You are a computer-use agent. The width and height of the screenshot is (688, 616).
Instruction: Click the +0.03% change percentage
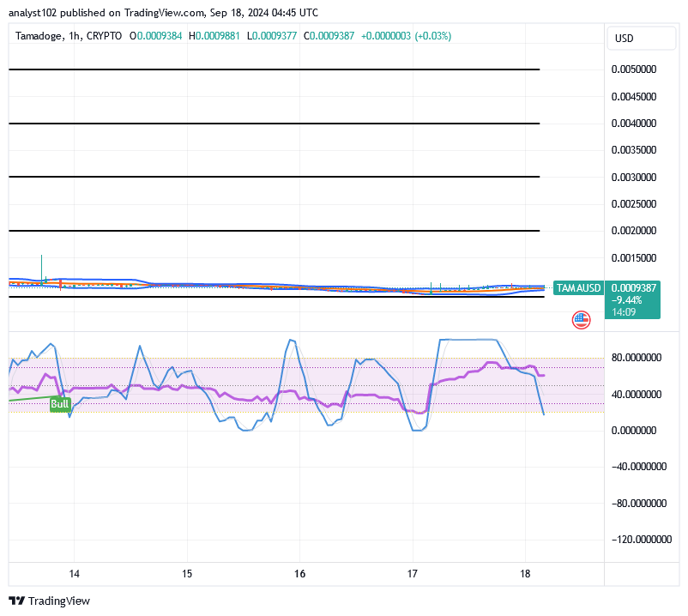(433, 36)
